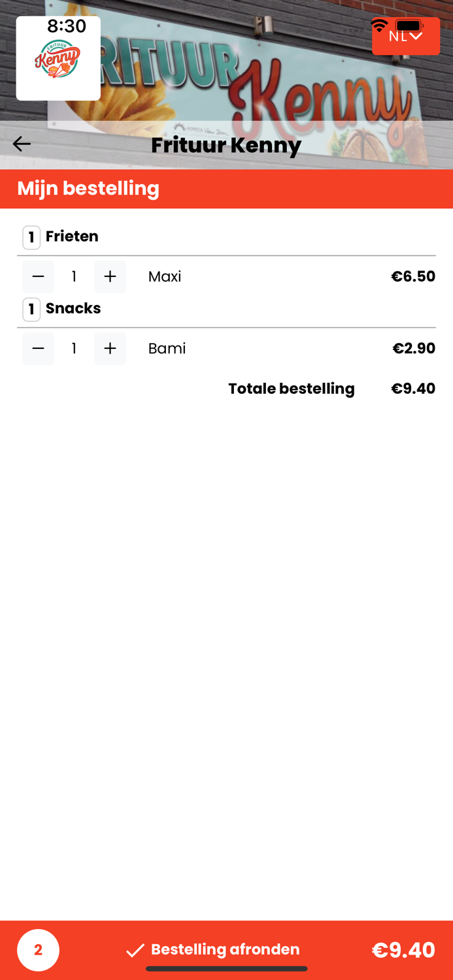Click the WiFi signal icon
Screen dimensions: 453x980
(x=380, y=26)
